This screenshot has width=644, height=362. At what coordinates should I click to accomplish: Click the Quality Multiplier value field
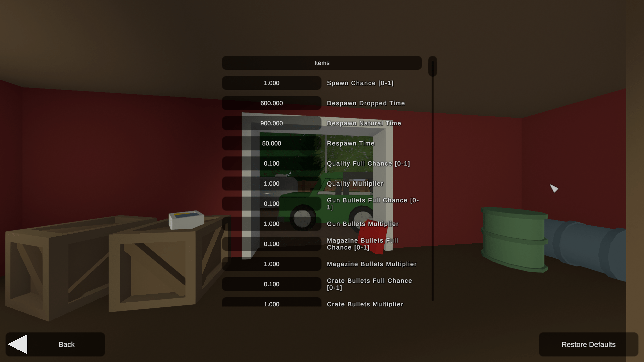[x=272, y=183]
